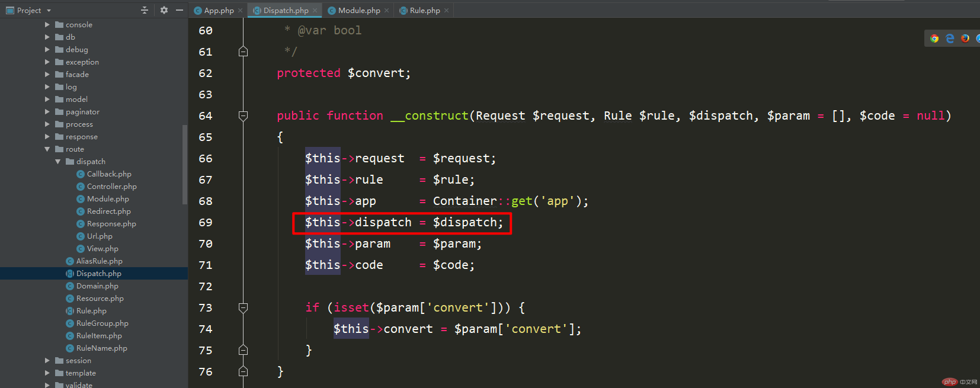Open in Firefox browser icon
This screenshot has height=388, width=980.
coord(965,39)
